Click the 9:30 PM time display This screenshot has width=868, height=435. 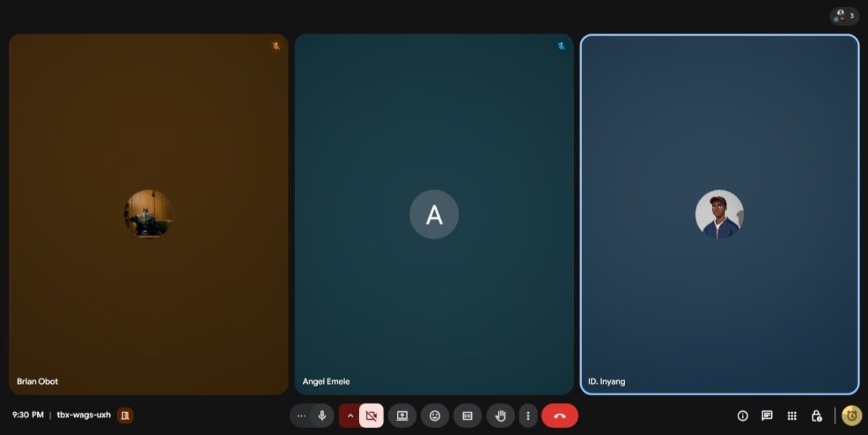point(28,415)
